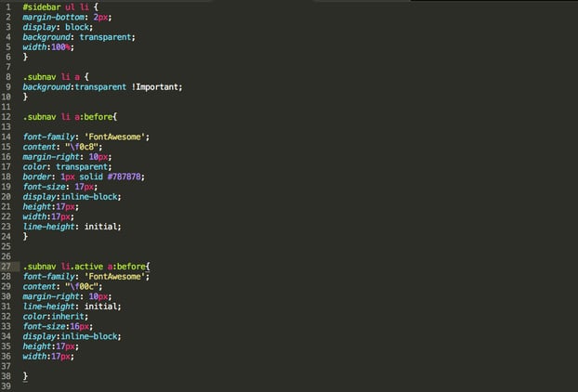The image size is (578, 392).
Task: Click the content "\f0c8" declaration
Action: (x=62, y=147)
